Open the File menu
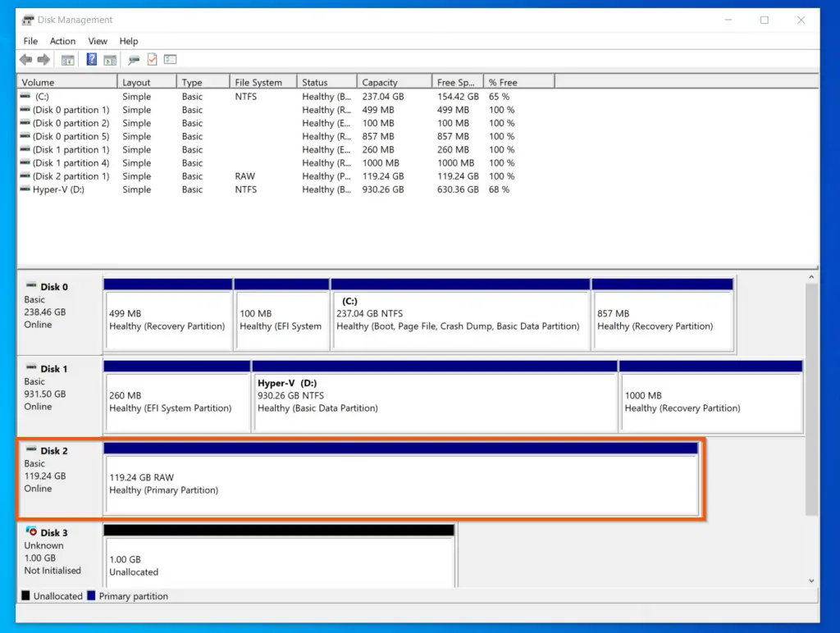 [x=30, y=41]
